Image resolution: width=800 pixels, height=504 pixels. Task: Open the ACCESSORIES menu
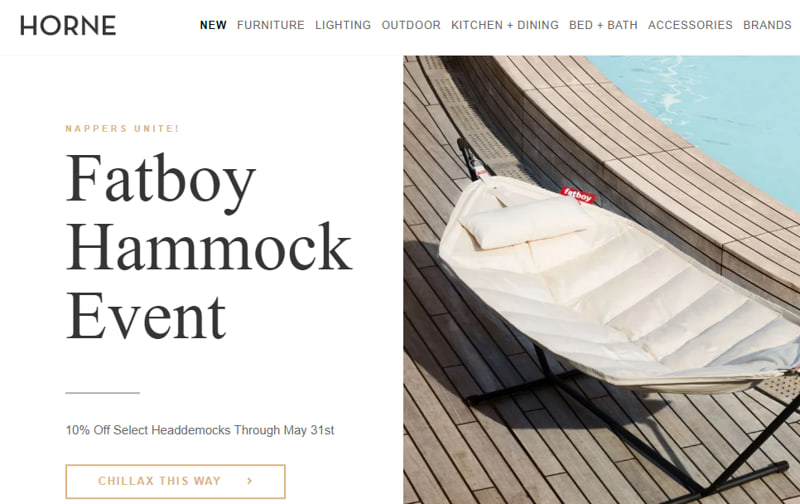click(x=690, y=25)
